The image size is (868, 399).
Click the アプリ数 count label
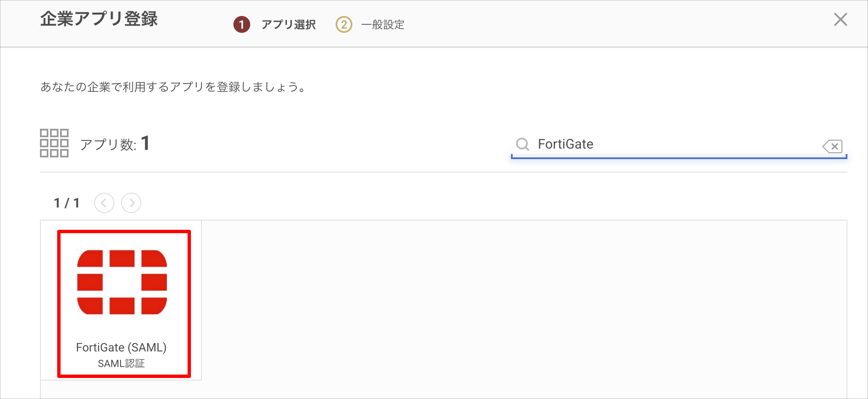115,144
